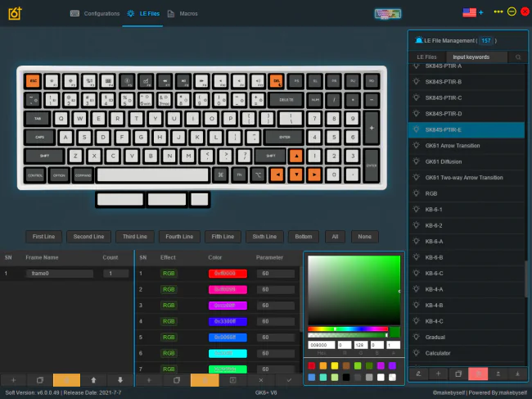
Task: Click the bulb icon beside KB-4-A
Action: pyautogui.click(x=417, y=288)
